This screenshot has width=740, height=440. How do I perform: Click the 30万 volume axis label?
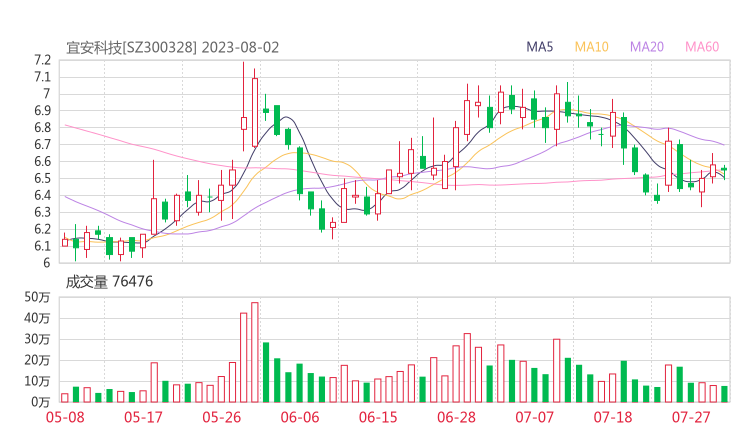pyautogui.click(x=37, y=339)
